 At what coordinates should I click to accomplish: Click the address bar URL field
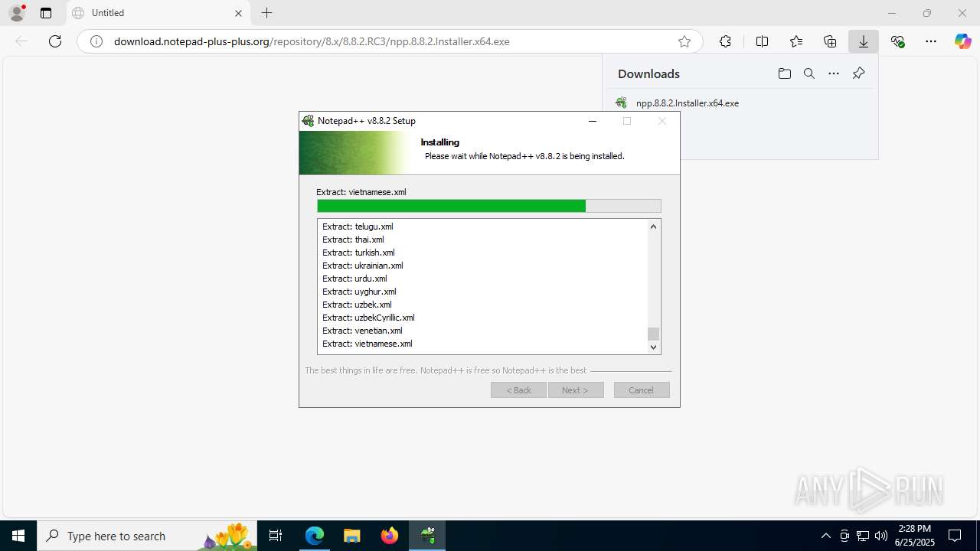[x=390, y=41]
